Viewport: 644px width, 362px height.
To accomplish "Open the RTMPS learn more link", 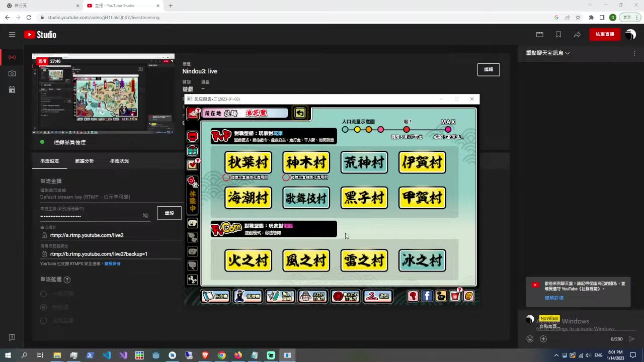I will (112, 263).
